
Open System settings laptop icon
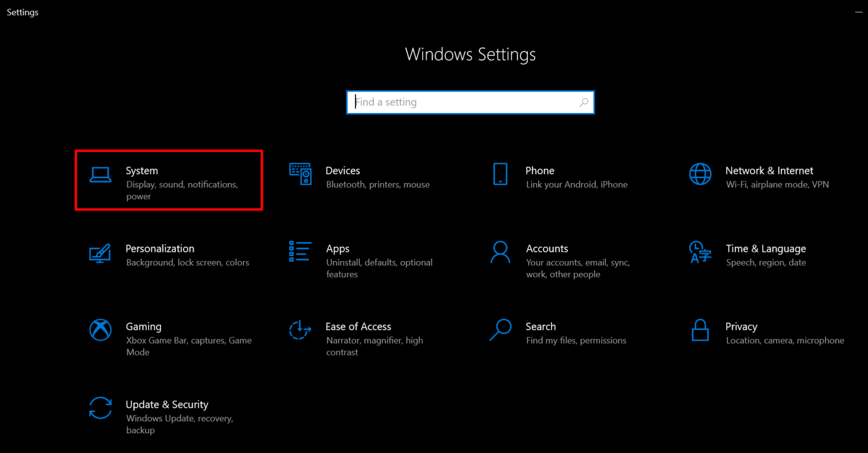(101, 175)
